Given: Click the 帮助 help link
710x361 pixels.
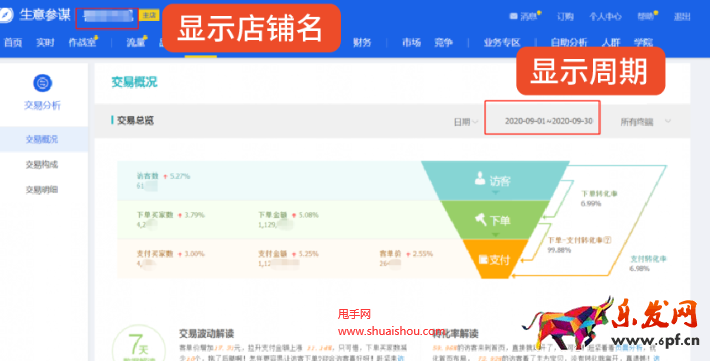Looking at the screenshot, I should (646, 17).
